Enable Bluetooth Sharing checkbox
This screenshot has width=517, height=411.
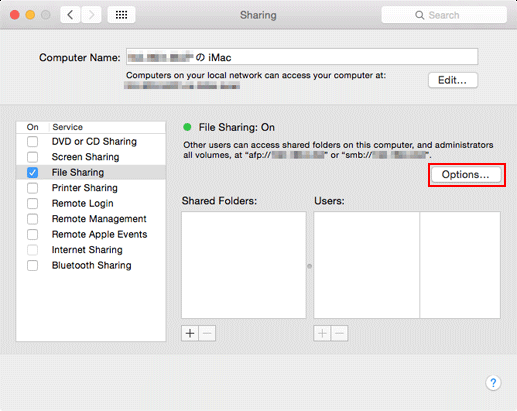pos(32,265)
